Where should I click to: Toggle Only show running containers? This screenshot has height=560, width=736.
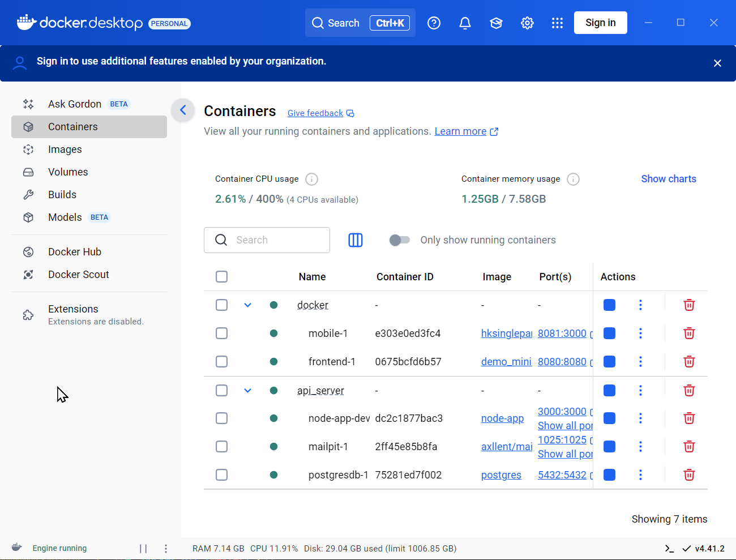(399, 240)
